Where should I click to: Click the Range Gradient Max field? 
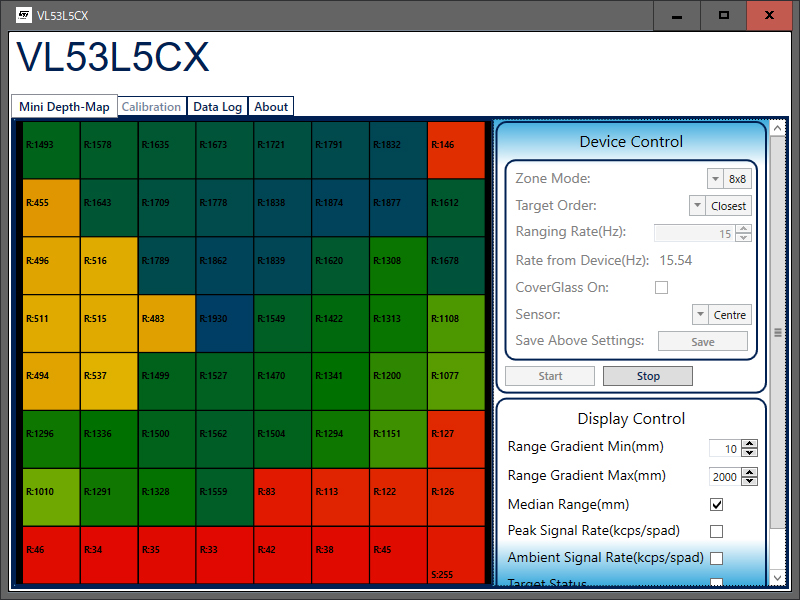click(x=725, y=477)
